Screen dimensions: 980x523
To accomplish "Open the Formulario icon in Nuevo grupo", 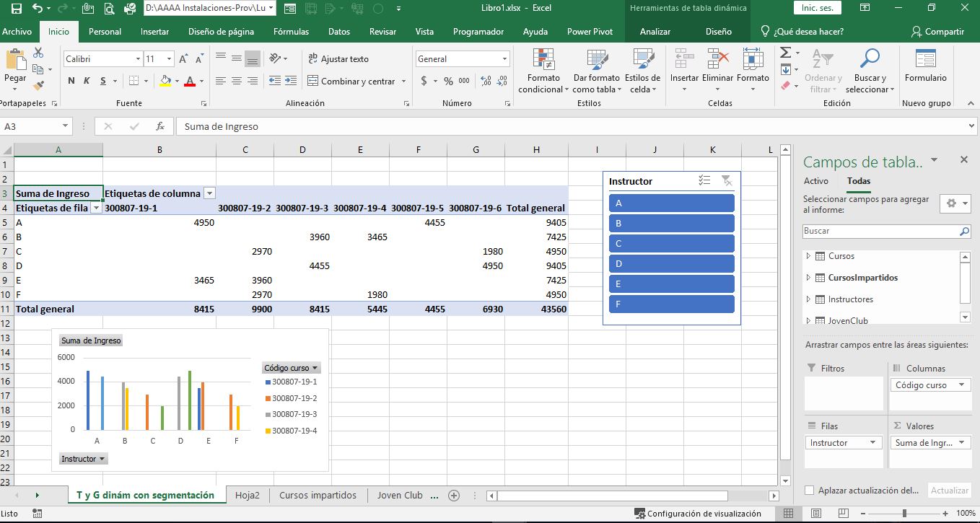I will click(x=925, y=61).
